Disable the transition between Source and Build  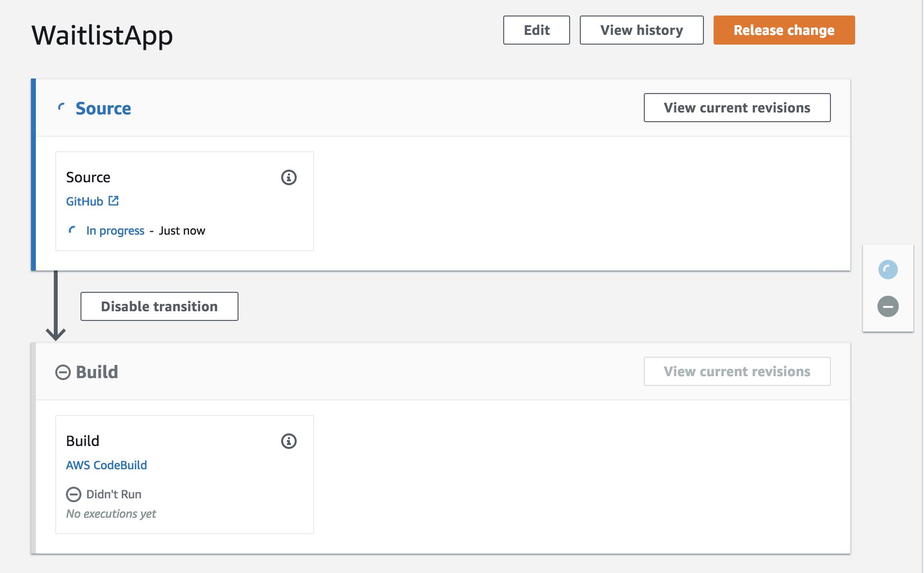[x=159, y=306]
